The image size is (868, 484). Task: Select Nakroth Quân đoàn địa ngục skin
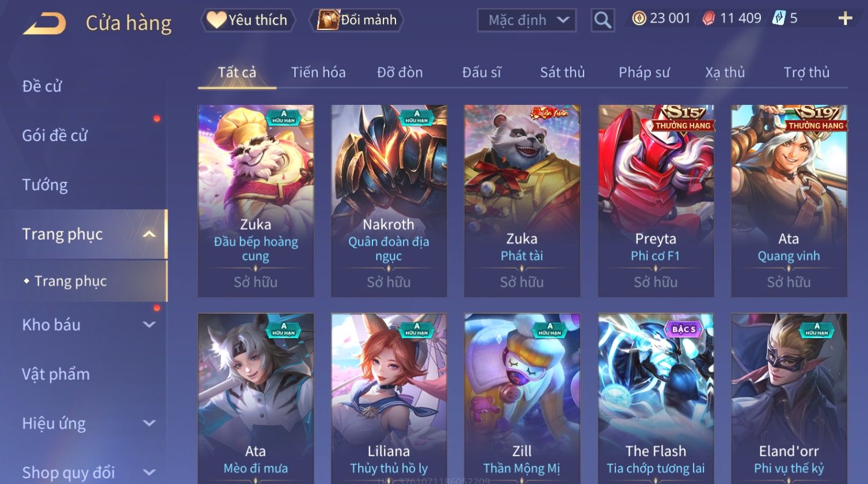coord(389,201)
